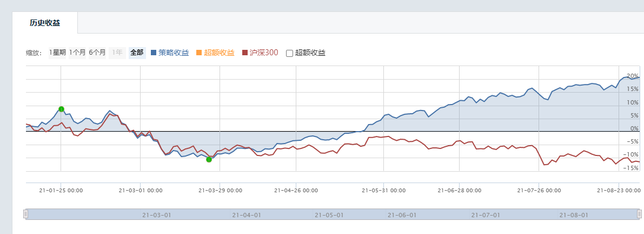Click the -5% y-axis label
This screenshot has width=644, height=234.
[x=633, y=141]
